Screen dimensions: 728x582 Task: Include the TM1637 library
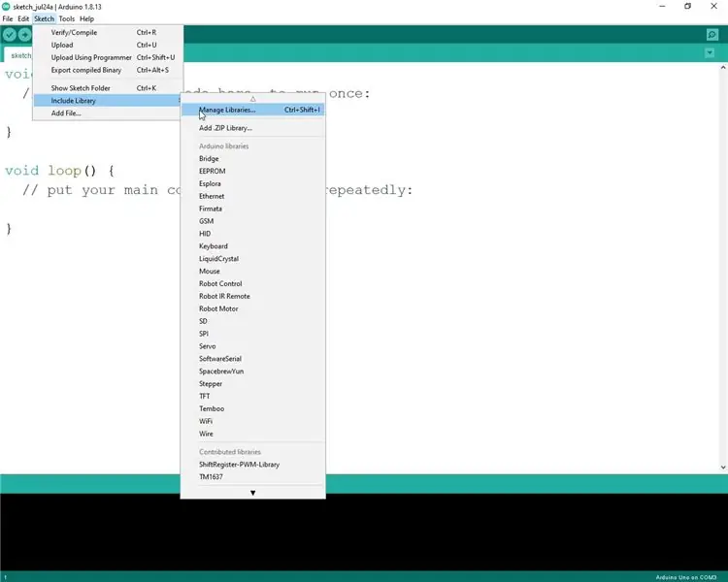tap(252, 477)
